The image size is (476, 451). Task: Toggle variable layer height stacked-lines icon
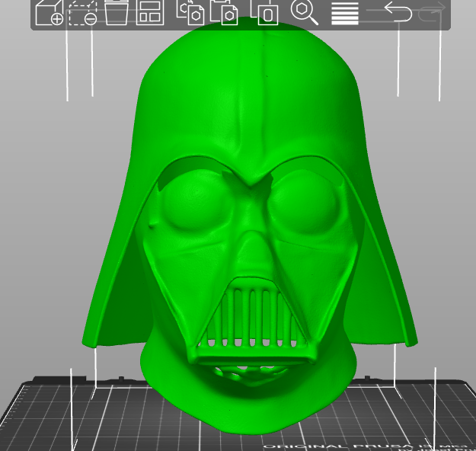pos(345,13)
